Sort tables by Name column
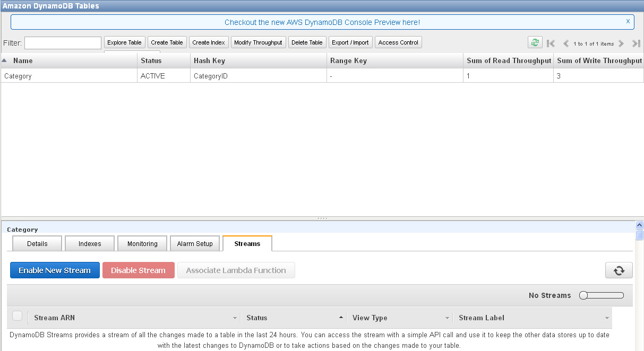The image size is (644, 351). (x=69, y=60)
